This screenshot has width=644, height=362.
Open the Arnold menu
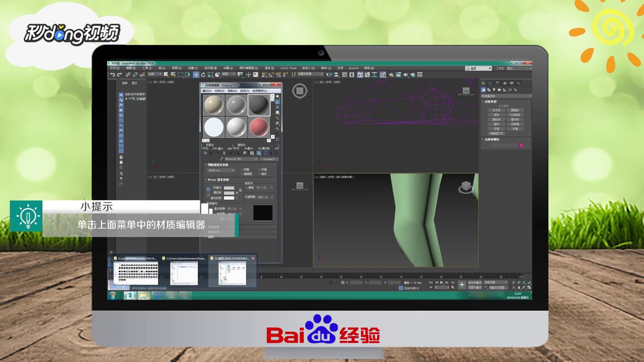[354, 68]
